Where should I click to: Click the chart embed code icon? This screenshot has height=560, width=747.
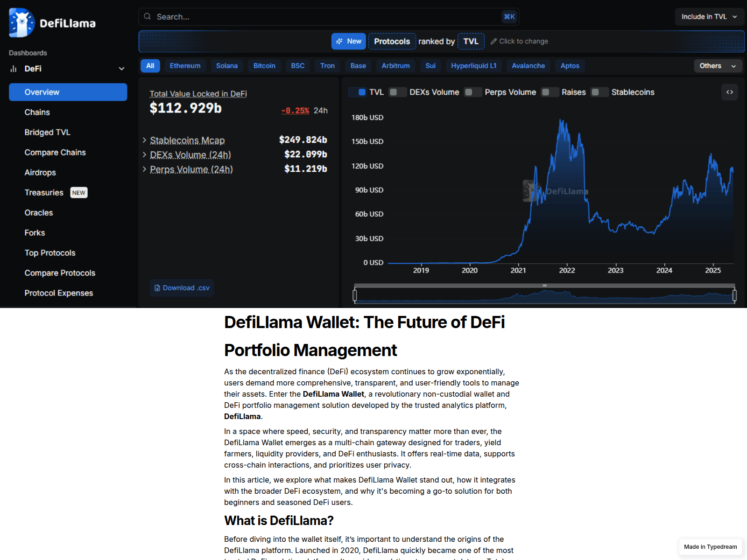pos(730,92)
